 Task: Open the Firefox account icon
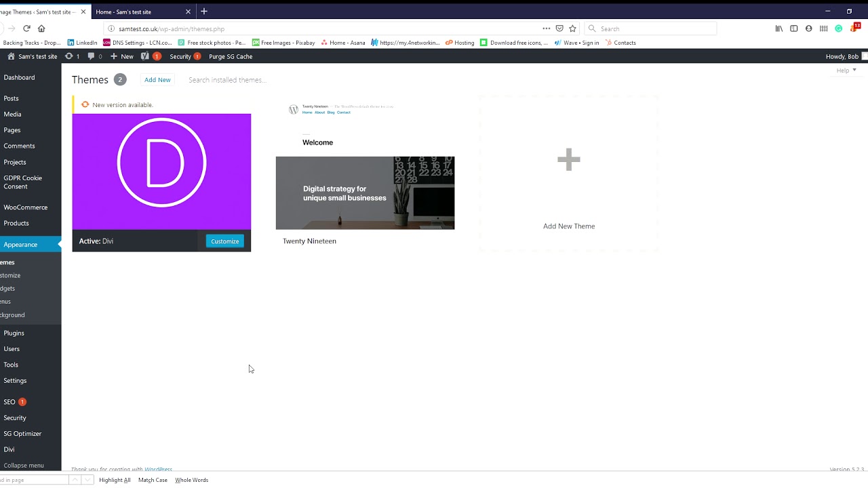(808, 28)
